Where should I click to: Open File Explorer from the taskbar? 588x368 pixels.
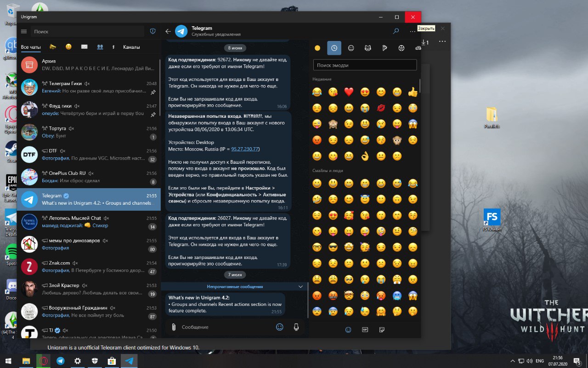[26, 361]
